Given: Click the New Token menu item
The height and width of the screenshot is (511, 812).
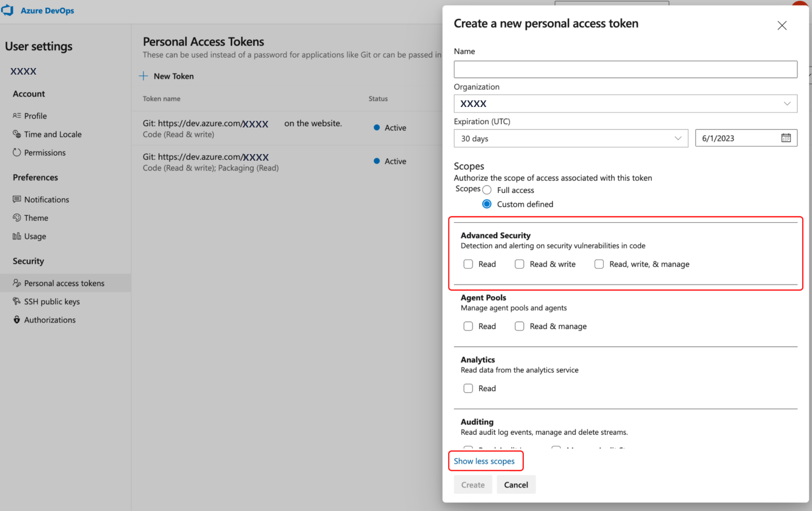Looking at the screenshot, I should pyautogui.click(x=167, y=75).
